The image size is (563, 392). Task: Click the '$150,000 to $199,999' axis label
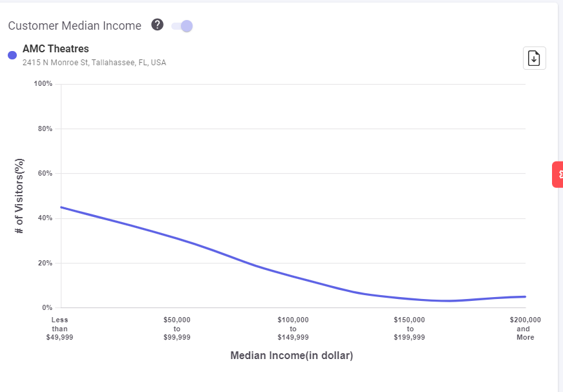(409, 328)
